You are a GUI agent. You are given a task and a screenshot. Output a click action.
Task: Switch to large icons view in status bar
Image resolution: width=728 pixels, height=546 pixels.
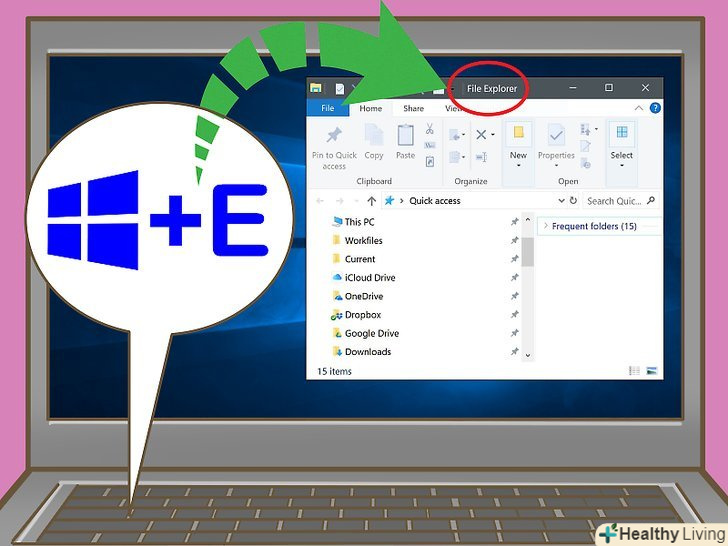coord(652,370)
